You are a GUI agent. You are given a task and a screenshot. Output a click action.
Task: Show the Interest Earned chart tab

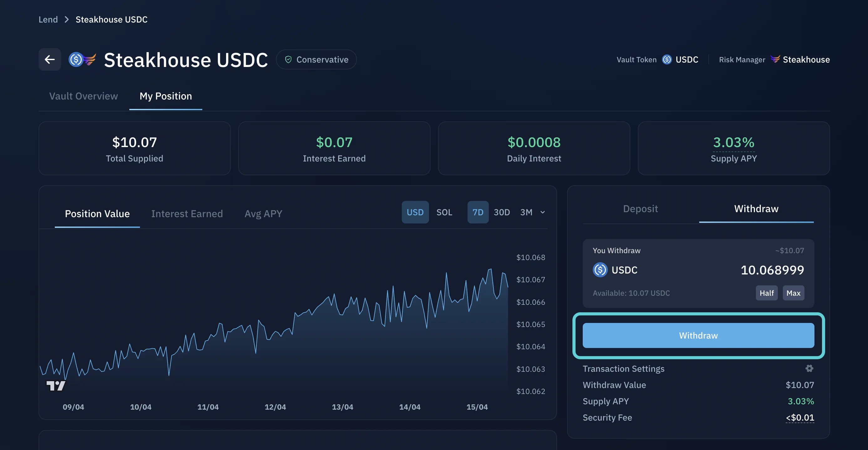point(187,213)
